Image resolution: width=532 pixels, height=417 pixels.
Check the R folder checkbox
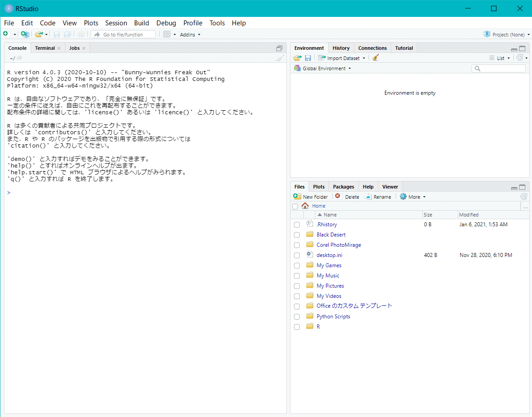click(x=297, y=327)
